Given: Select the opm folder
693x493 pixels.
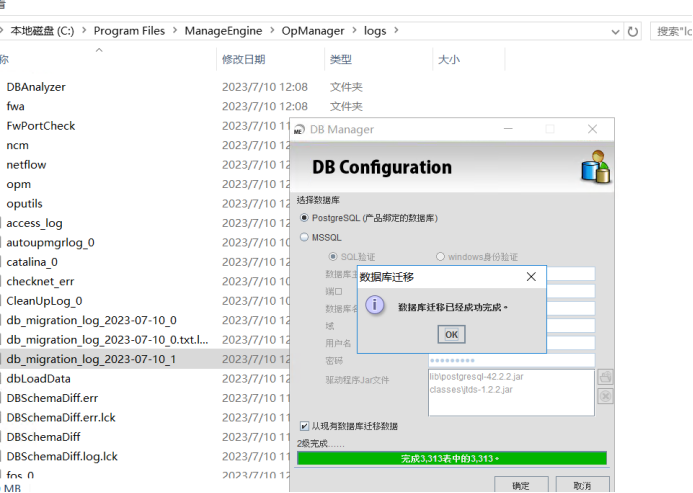Looking at the screenshot, I should 19,184.
